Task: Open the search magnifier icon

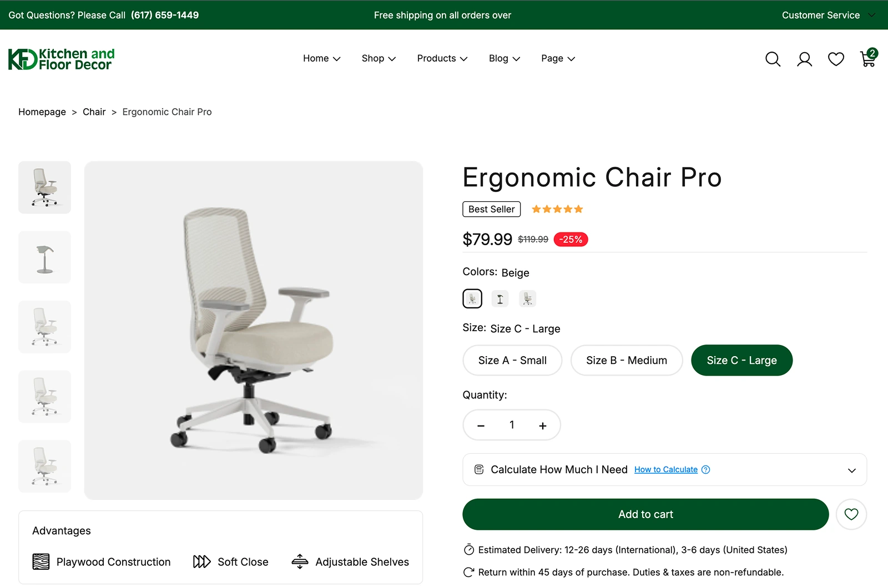Action: (773, 59)
